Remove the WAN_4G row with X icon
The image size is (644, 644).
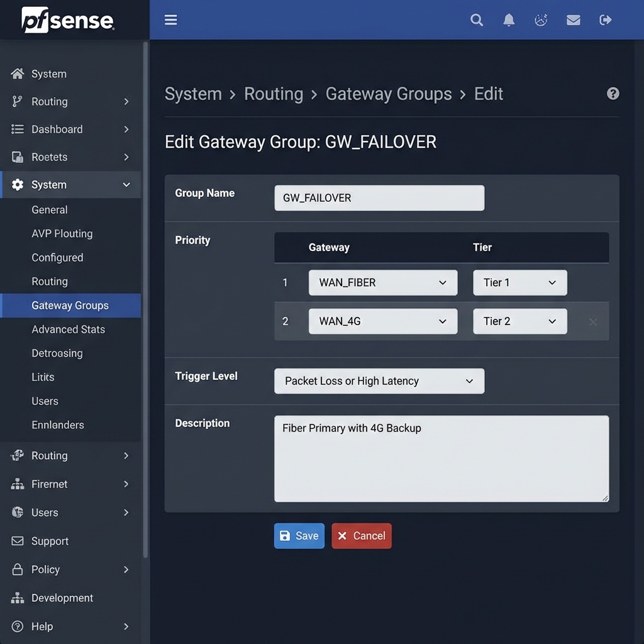pos(592,322)
